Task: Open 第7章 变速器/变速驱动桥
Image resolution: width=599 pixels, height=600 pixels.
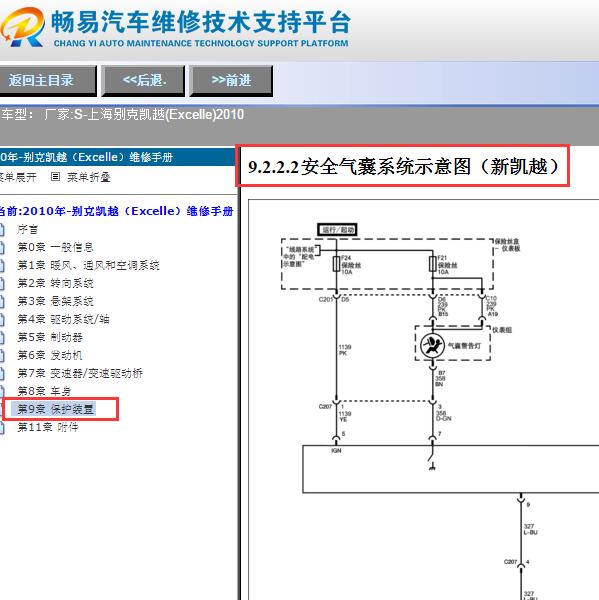Action: pos(80,373)
